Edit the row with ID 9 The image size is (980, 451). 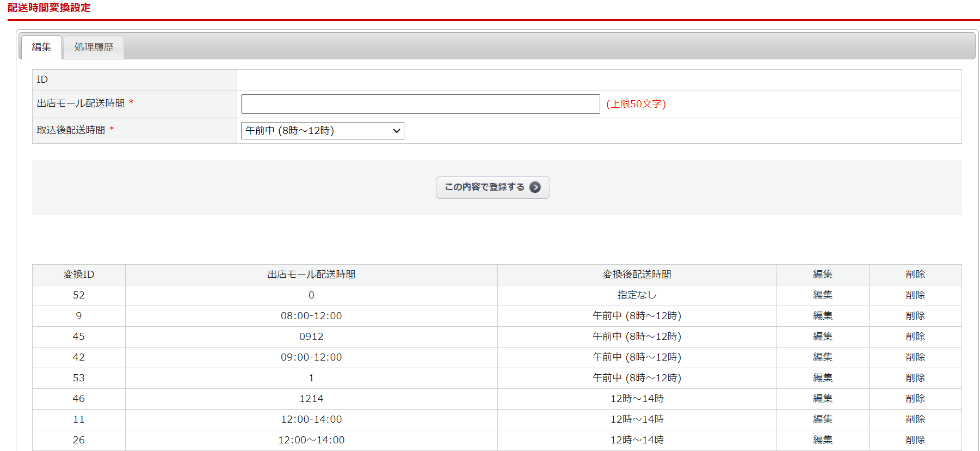click(822, 316)
